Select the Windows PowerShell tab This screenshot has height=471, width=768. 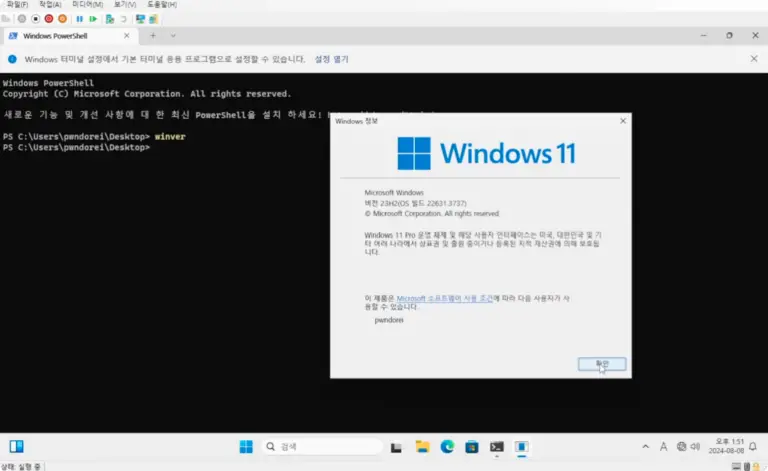[x=69, y=36]
